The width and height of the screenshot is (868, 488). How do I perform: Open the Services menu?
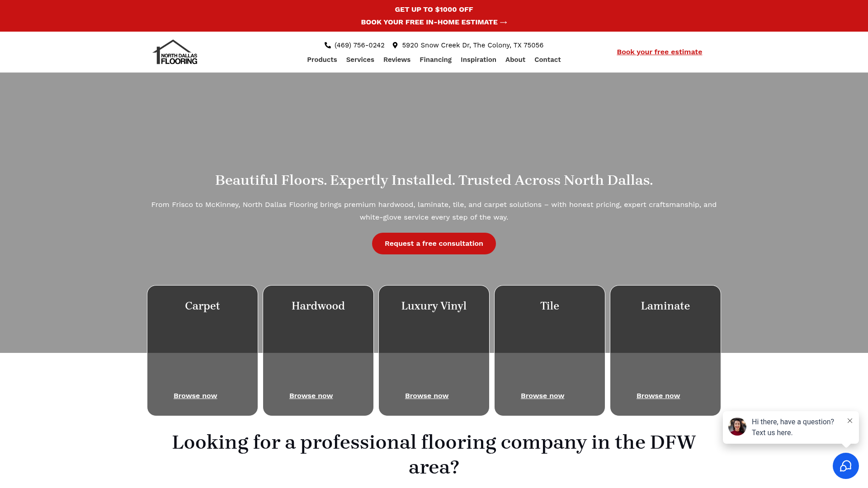click(360, 59)
